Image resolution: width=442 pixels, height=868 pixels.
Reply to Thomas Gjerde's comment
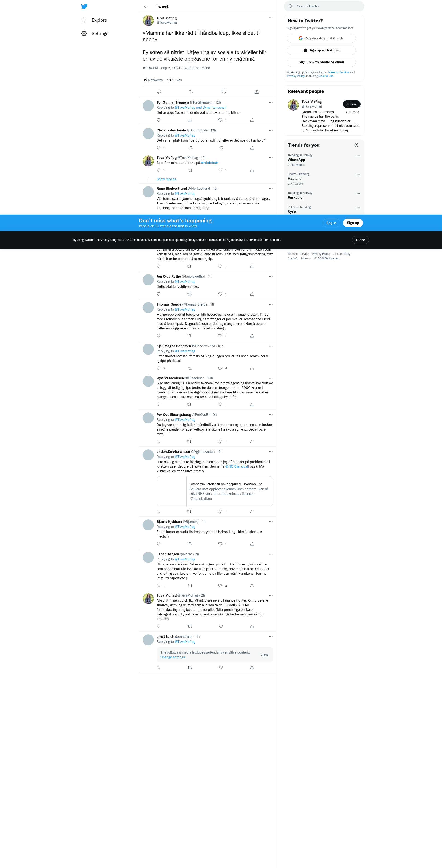(x=159, y=336)
